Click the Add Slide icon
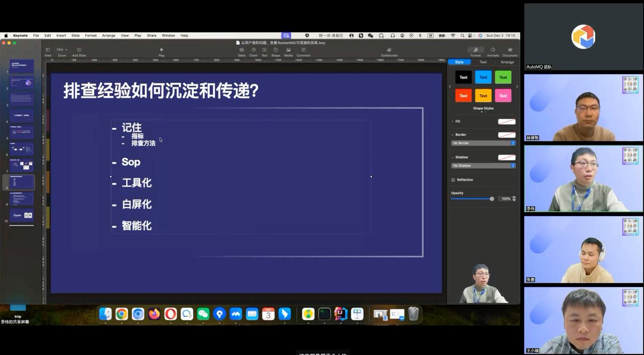 coord(79,50)
